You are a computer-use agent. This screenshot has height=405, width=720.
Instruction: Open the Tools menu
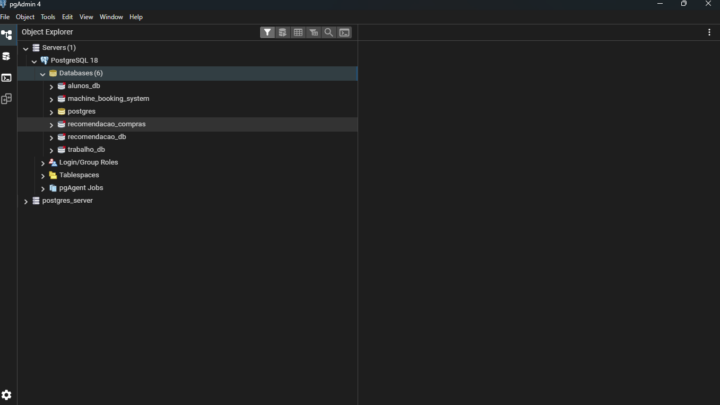48,17
